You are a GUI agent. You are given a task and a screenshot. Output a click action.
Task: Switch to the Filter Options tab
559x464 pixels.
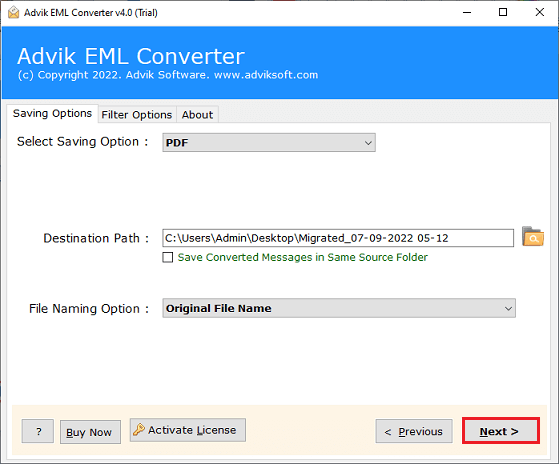pyautogui.click(x=137, y=115)
